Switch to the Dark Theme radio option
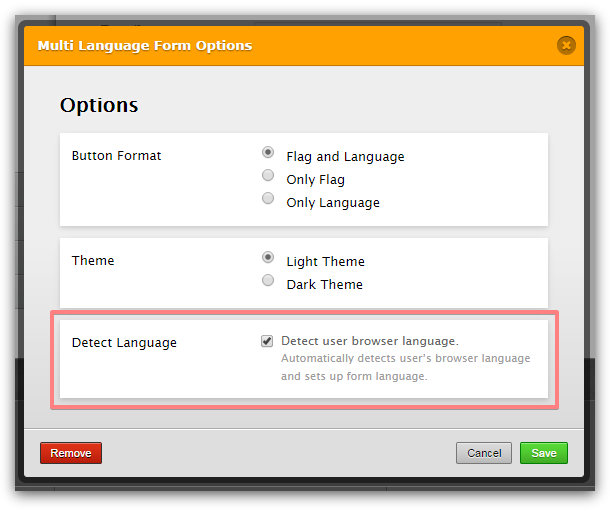 [268, 281]
